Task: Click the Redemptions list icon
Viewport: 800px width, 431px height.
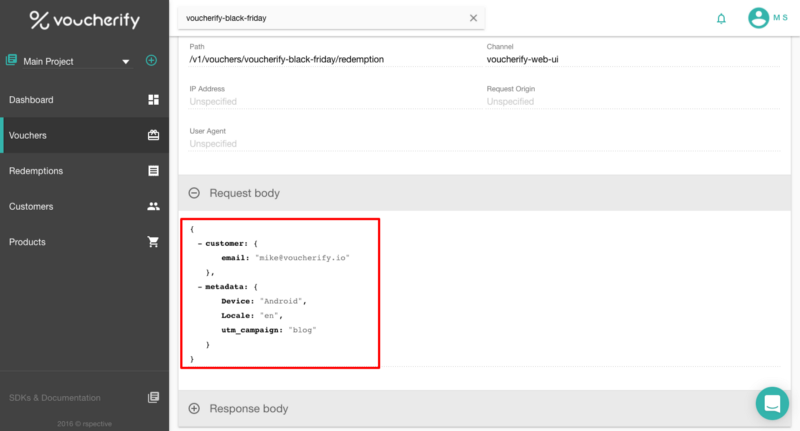Action: click(153, 170)
